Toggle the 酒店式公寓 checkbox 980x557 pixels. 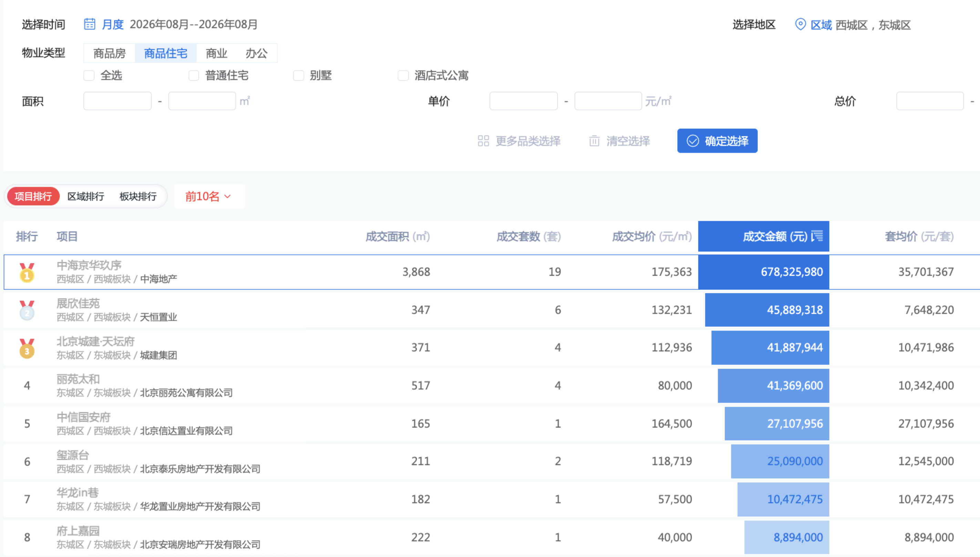403,75
